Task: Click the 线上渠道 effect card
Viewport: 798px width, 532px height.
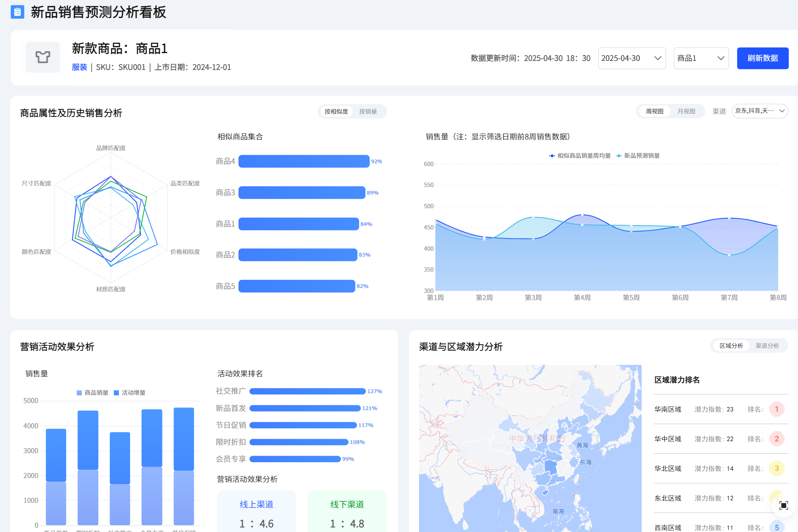Action: pyautogui.click(x=257, y=511)
